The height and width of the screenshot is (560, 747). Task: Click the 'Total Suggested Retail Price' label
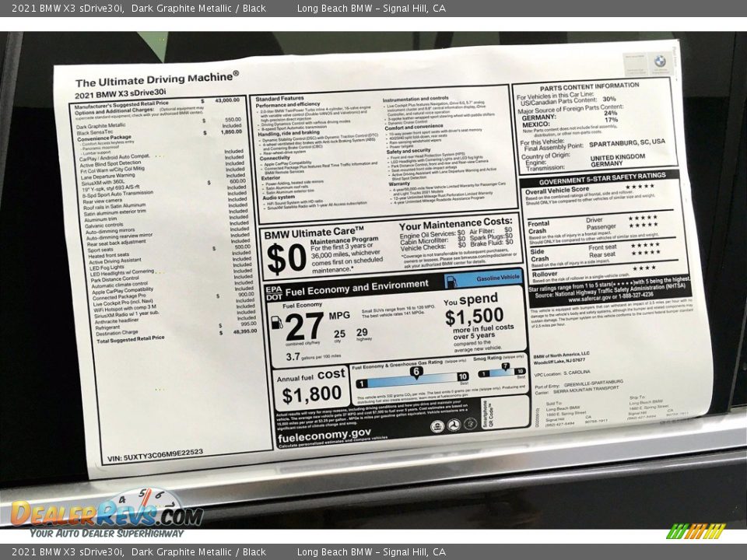(130, 339)
